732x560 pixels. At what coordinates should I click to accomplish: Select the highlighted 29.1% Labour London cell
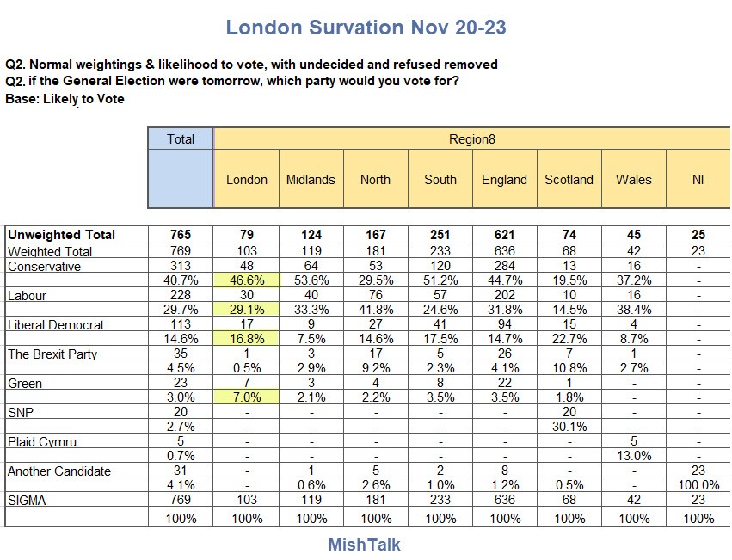pyautogui.click(x=247, y=311)
